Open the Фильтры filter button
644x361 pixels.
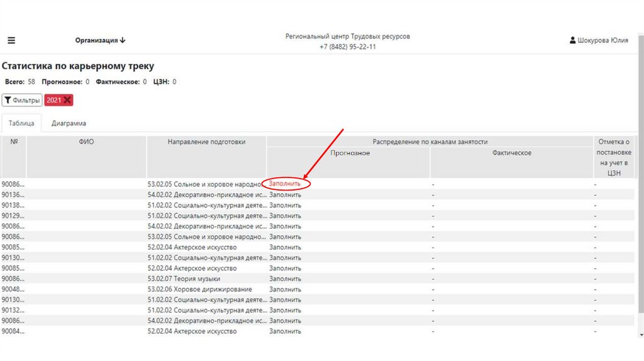point(22,100)
